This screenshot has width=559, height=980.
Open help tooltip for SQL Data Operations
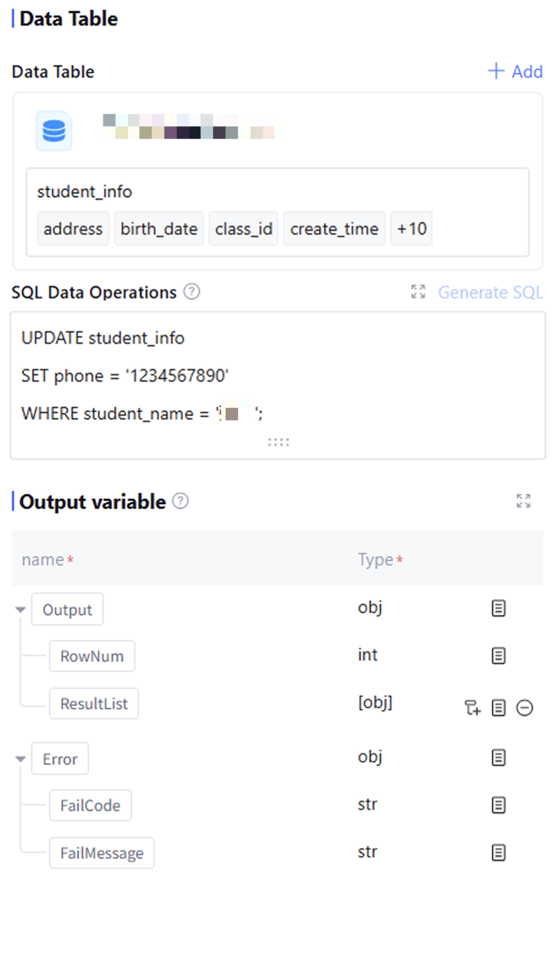tap(192, 292)
